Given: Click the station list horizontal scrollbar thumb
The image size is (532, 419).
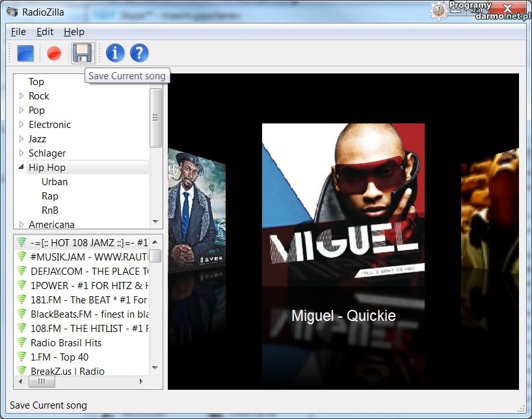Looking at the screenshot, I should pos(42,383).
